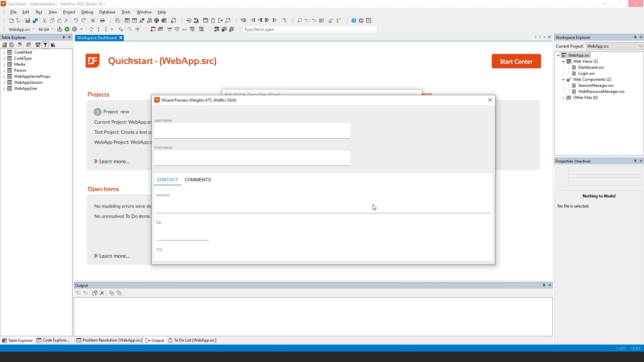The width and height of the screenshot is (644, 362).
Task: Click the database connection icon in Table Explorer
Action: click(x=53, y=45)
